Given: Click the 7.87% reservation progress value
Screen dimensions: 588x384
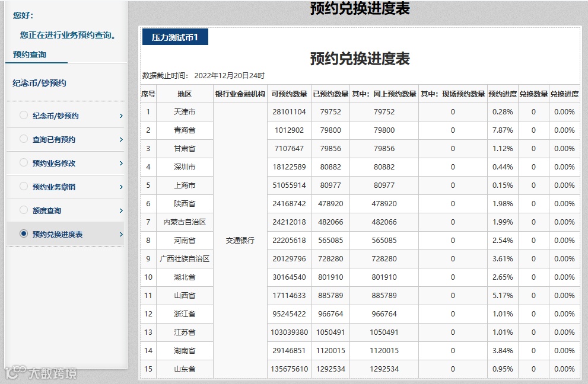Looking at the screenshot, I should 503,130.
